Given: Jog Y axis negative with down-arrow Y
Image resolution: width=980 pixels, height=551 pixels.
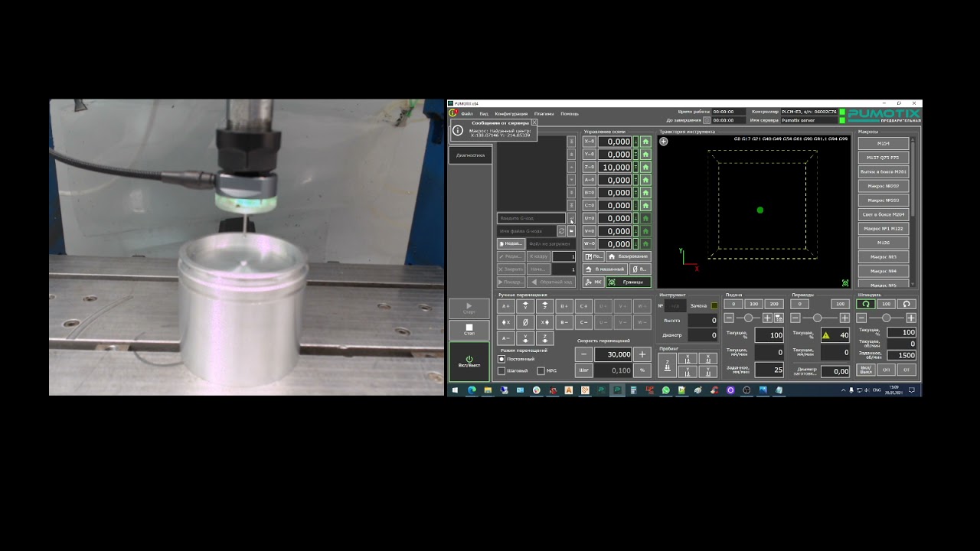Looking at the screenshot, I should point(525,338).
